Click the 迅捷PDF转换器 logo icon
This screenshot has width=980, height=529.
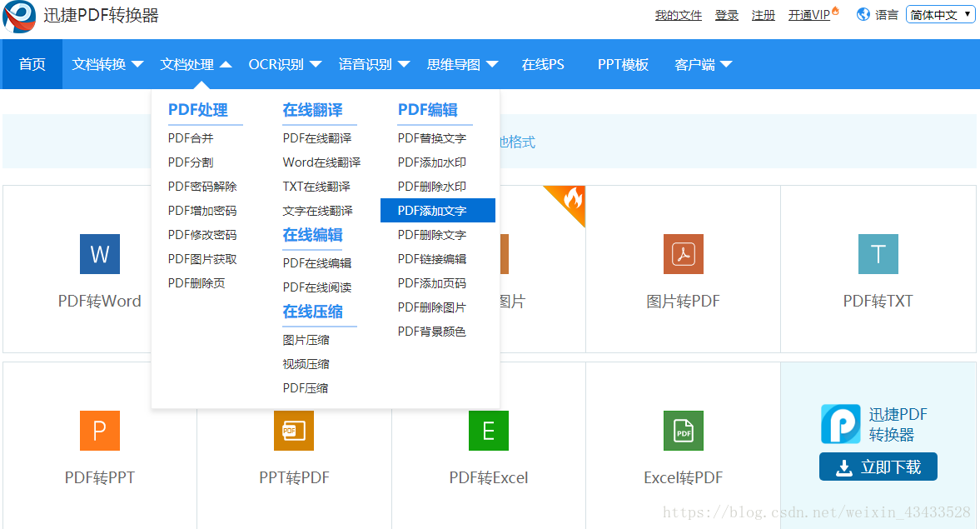[x=19, y=17]
